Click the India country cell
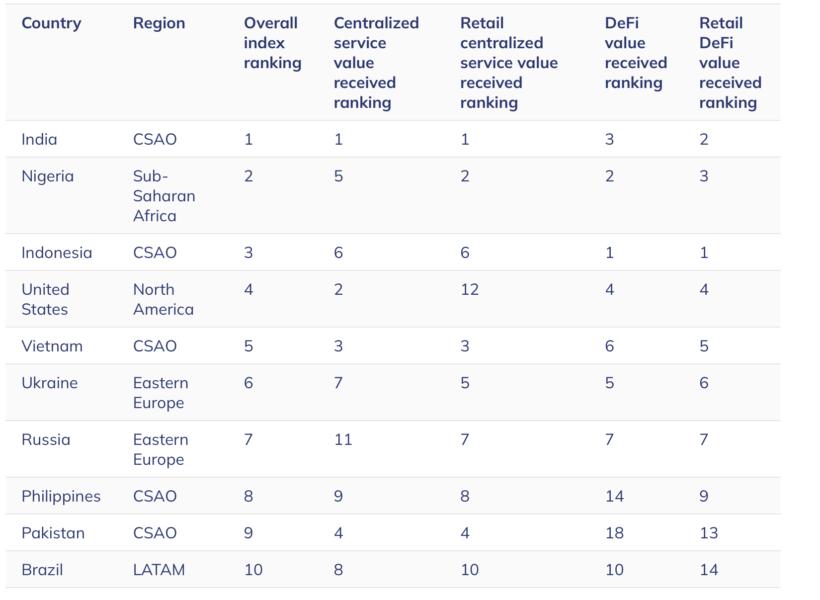Image resolution: width=820 pixels, height=600 pixels. 39,139
